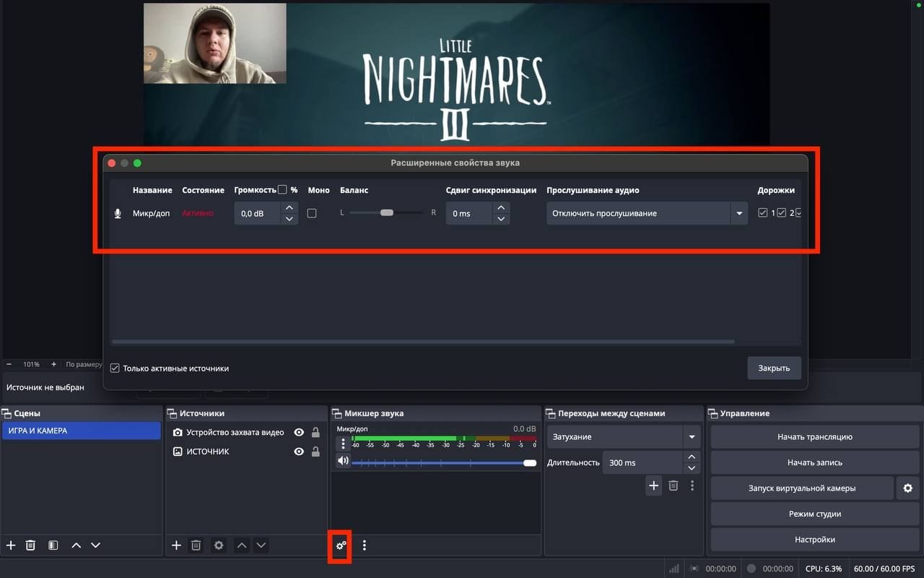The image size is (924, 578).
Task: Uncheck Только активные источники checkbox
Action: 115,368
